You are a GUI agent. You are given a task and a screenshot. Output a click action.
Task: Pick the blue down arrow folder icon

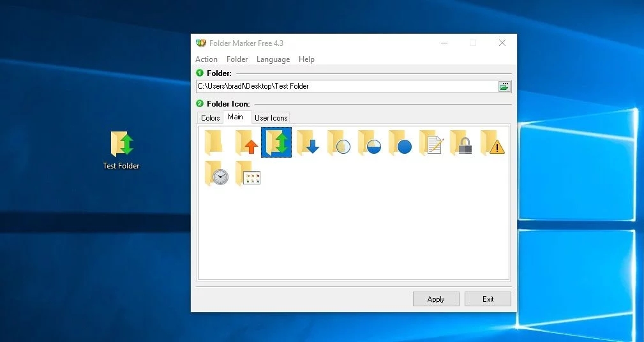point(307,142)
